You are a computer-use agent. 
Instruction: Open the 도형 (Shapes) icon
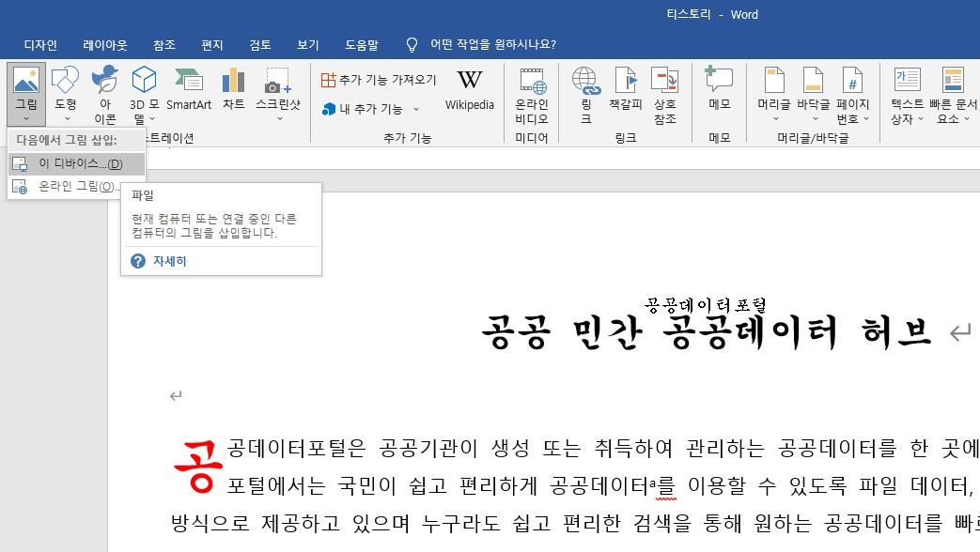tap(66, 80)
